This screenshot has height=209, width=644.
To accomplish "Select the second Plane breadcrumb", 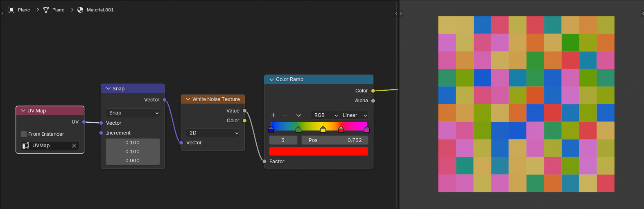I will 58,10.
